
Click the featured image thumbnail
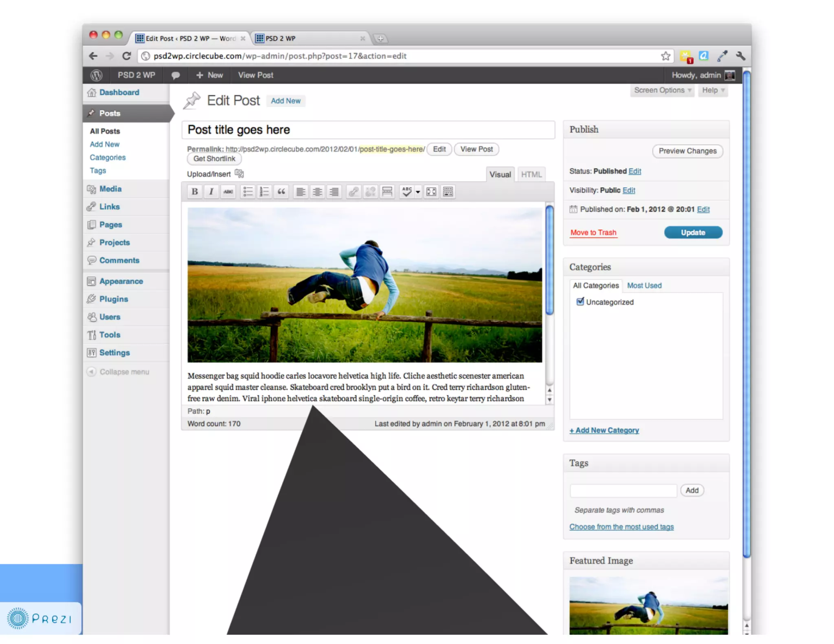[x=648, y=606]
